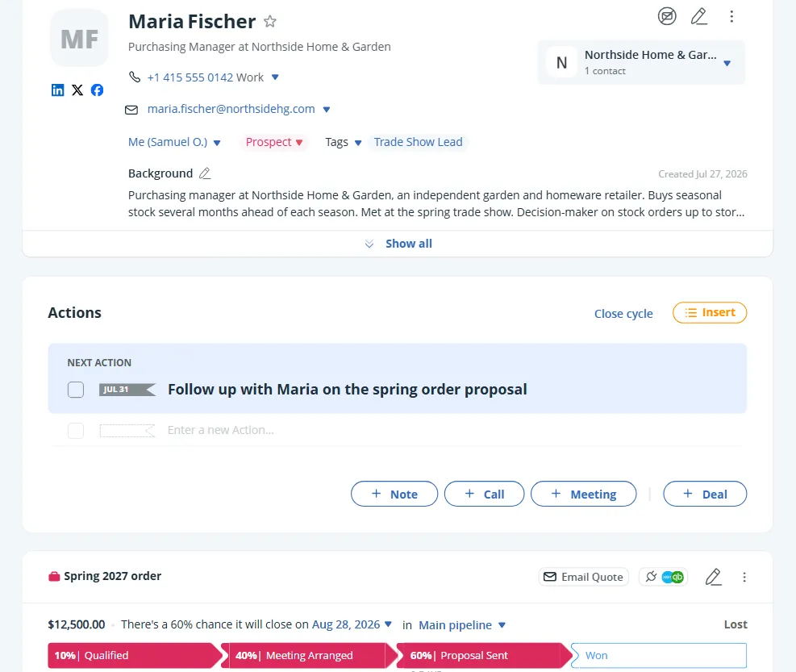Click the email opt-out icon at top
The width and height of the screenshot is (796, 672).
pyautogui.click(x=667, y=16)
